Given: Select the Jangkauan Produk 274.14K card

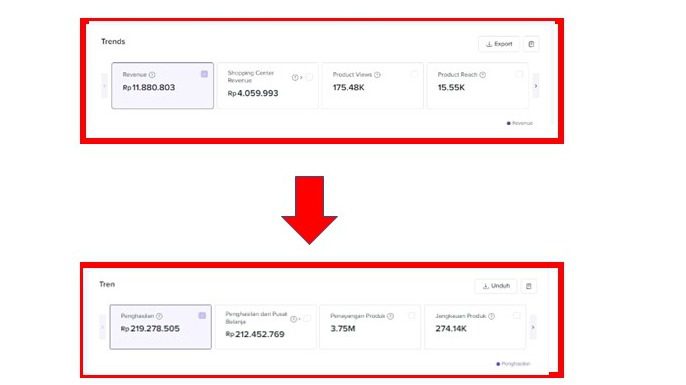Looking at the screenshot, I should click(475, 327).
